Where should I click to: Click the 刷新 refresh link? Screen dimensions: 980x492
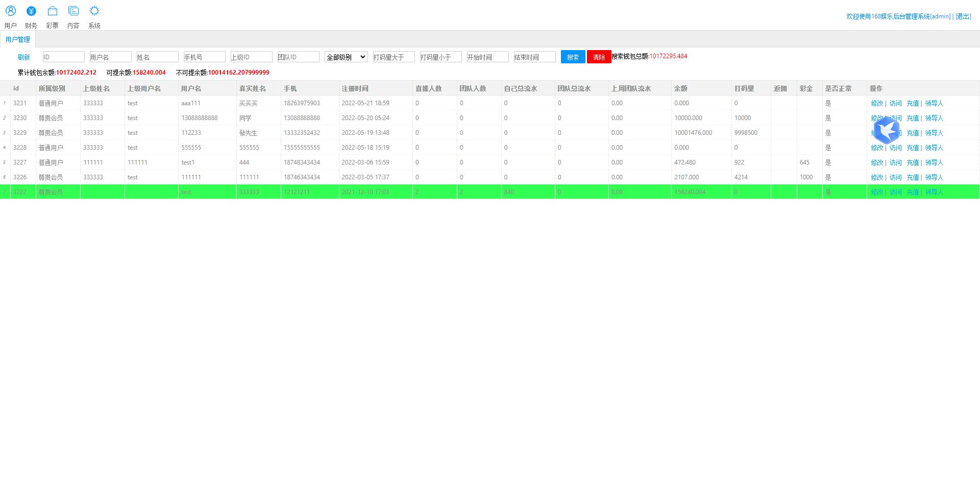[x=24, y=57]
